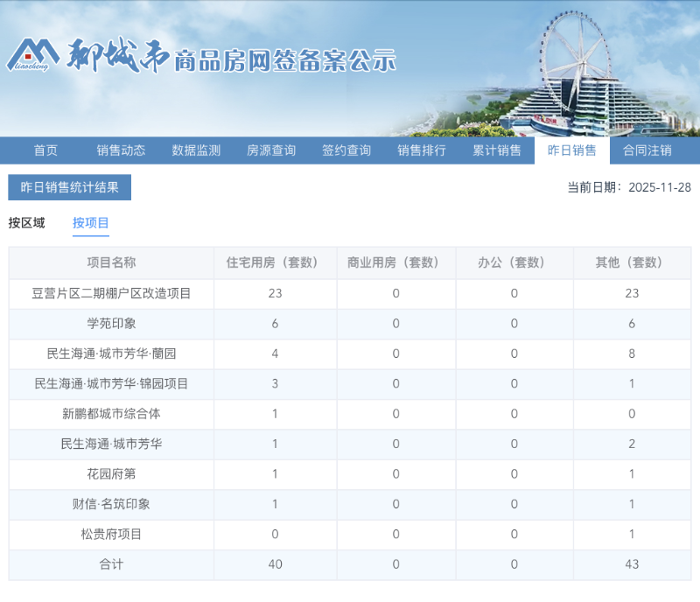Select the 按项目 tab
700x602 pixels.
pyautogui.click(x=90, y=223)
